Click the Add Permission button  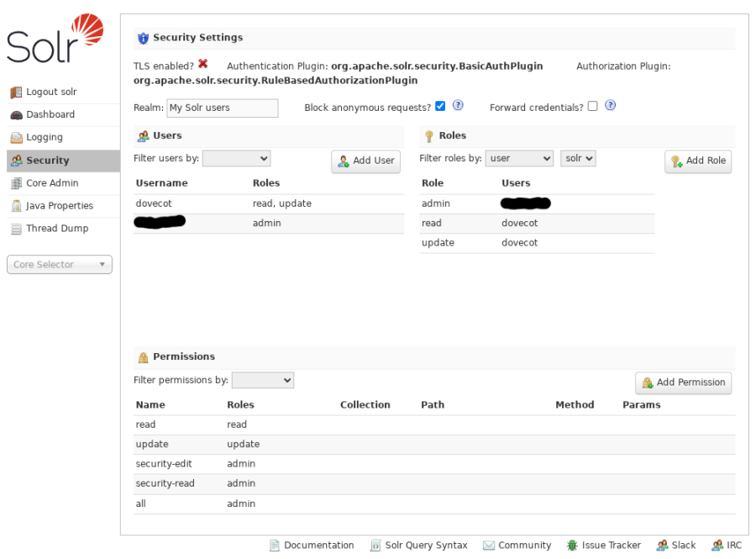tap(683, 383)
